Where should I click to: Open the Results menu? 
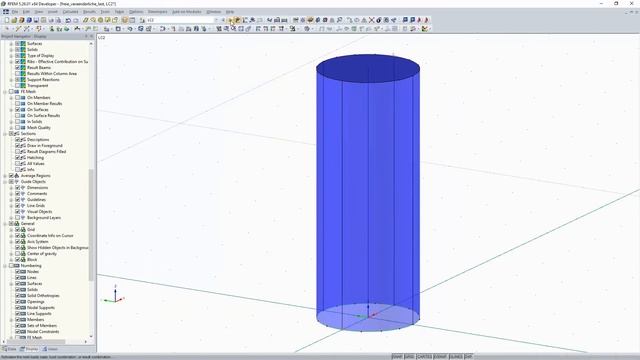coord(89,12)
